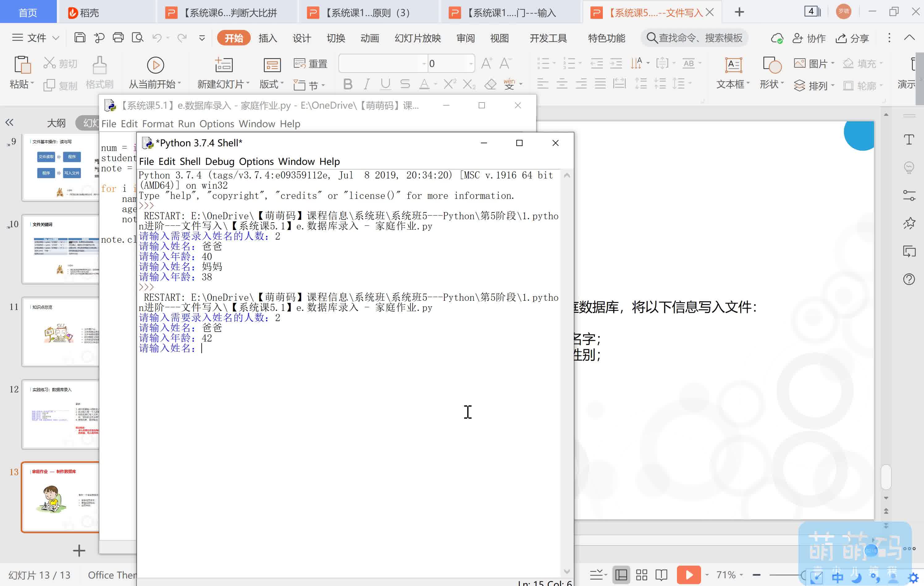Viewport: 924px width, 586px height.
Task: Click the Print icon in quick toolbar
Action: pyautogui.click(x=118, y=38)
